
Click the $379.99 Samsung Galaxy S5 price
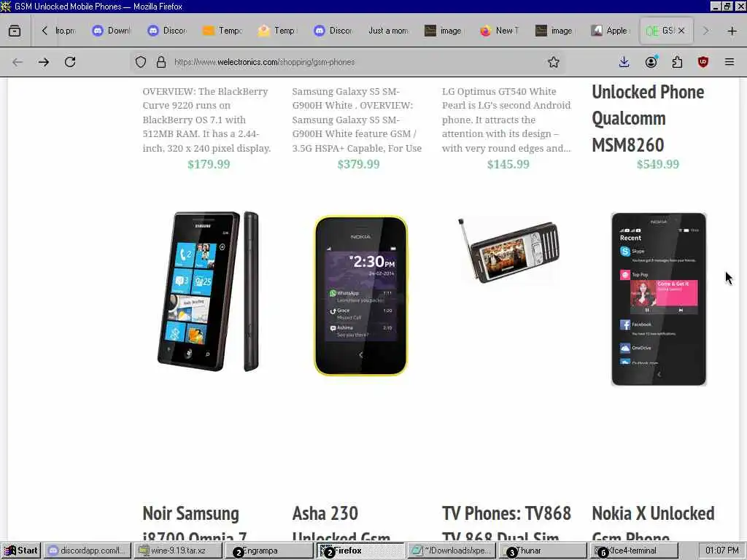358,164
